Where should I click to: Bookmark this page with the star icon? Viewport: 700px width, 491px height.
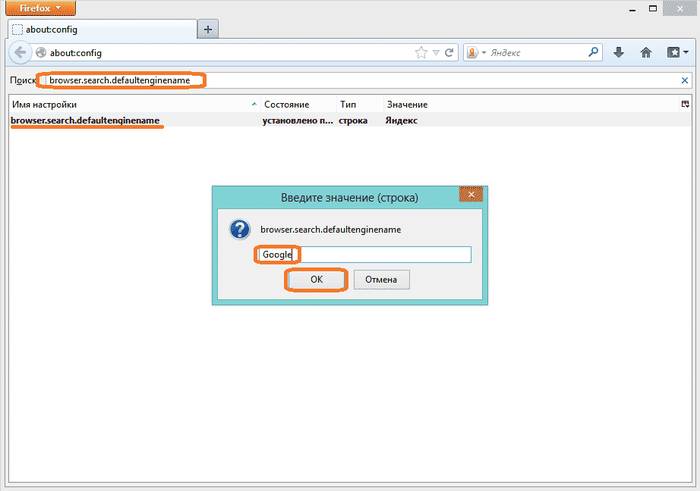[421, 52]
